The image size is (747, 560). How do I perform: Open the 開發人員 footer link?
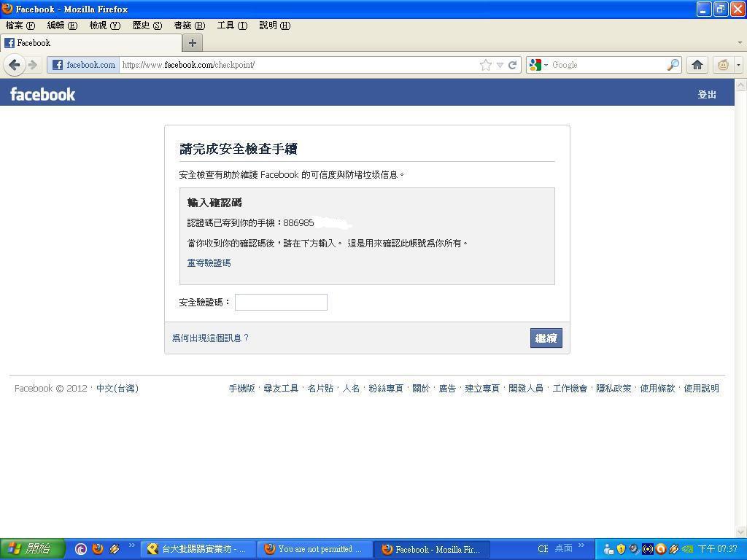526,388
